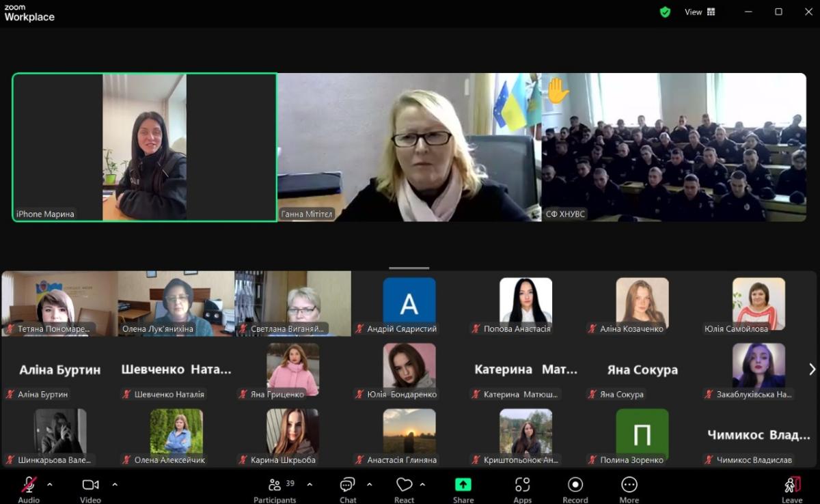Screen dimensions: 820x504
Task: Click Катерина Матюш name tile
Action: tap(525, 369)
